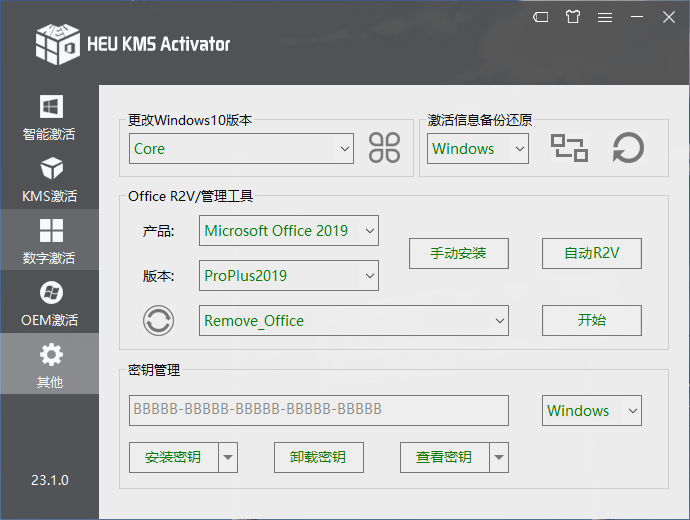
Task: Open the skin (shirt) icon in title bar
Action: click(572, 17)
